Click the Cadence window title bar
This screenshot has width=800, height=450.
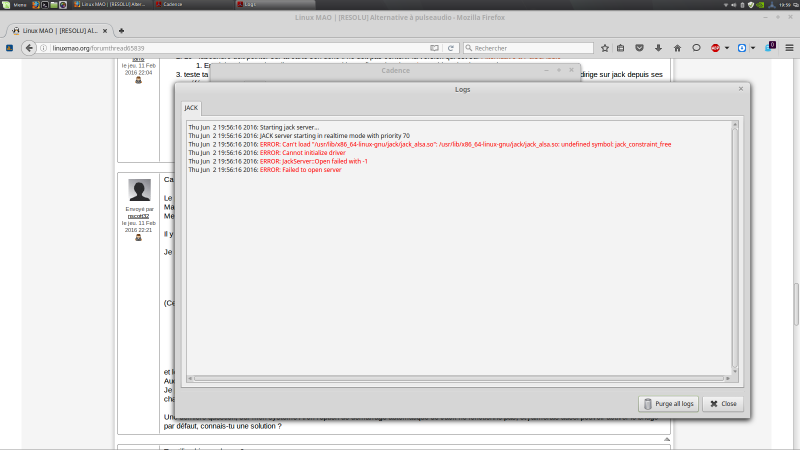pyautogui.click(x=395, y=70)
